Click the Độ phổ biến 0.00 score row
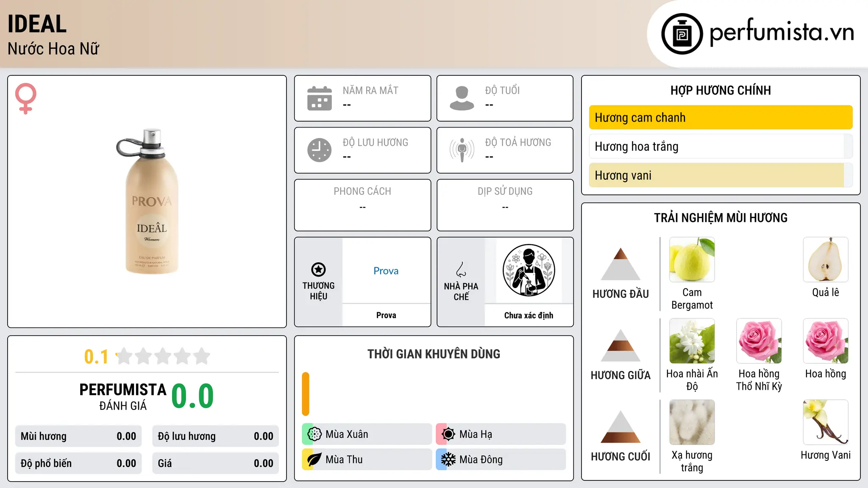Image resolution: width=868 pixels, height=488 pixels. point(78,463)
